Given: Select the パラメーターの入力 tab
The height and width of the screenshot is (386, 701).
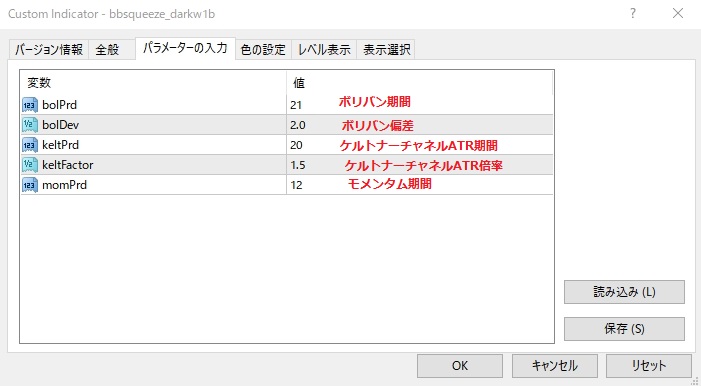Looking at the screenshot, I should pyautogui.click(x=185, y=48).
